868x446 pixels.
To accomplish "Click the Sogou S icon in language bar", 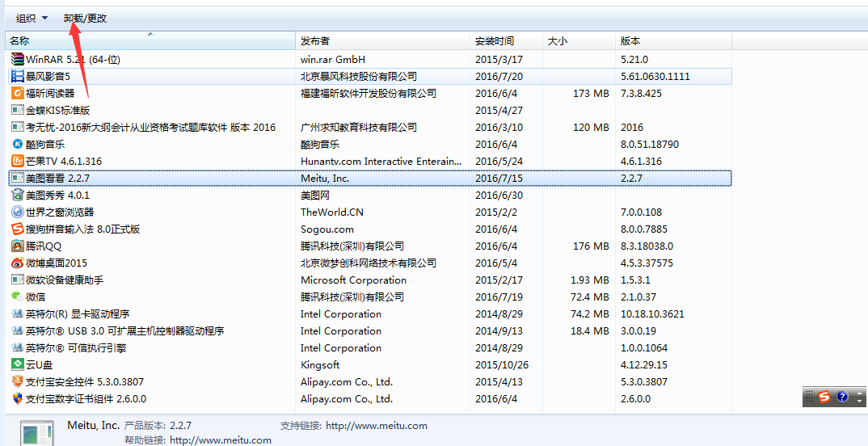I will coord(825,397).
